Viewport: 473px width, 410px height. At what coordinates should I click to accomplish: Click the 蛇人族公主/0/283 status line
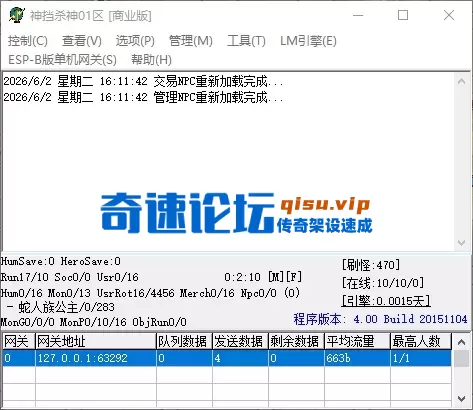tap(61, 307)
